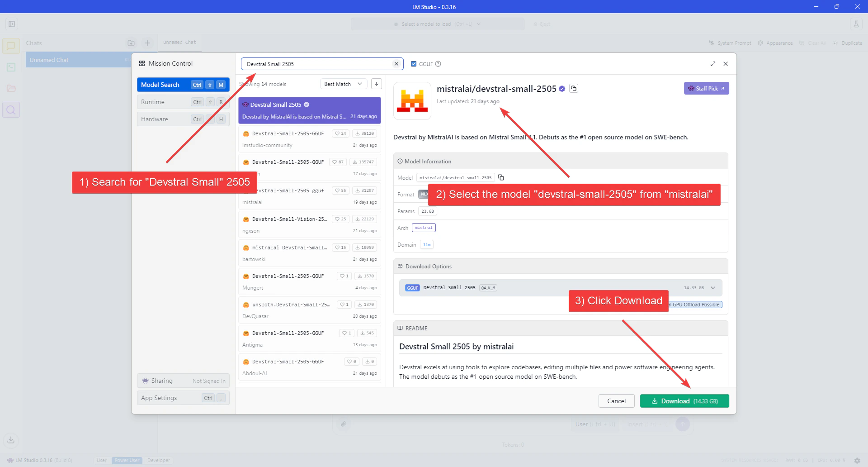
Task: Open flask icon at top right
Action: 856,24
